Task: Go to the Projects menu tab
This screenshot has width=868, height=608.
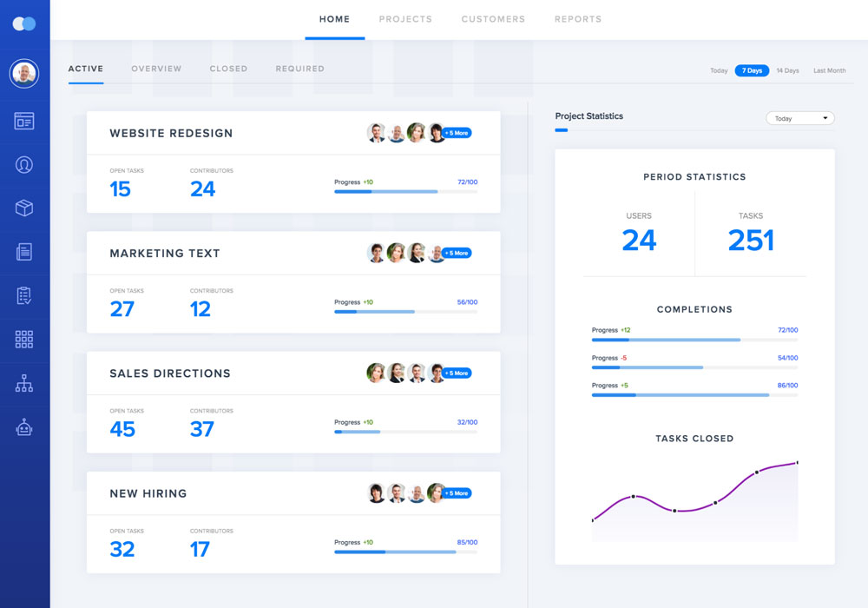Action: click(405, 19)
